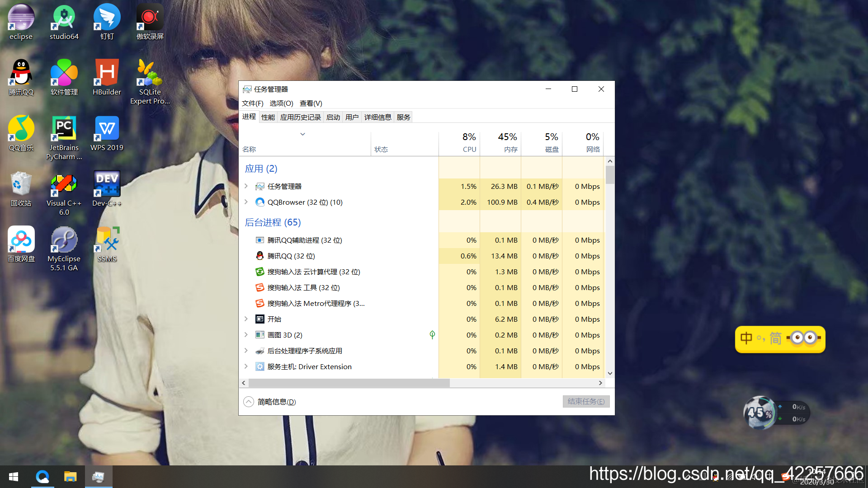868x488 pixels.
Task: Click the 结束任务 button
Action: point(586,401)
